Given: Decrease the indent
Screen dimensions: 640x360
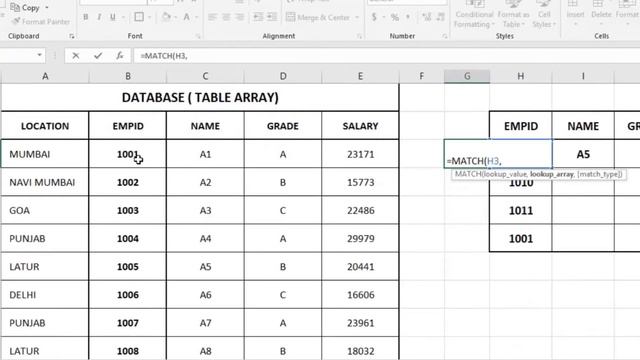Looking at the screenshot, I should [258, 17].
